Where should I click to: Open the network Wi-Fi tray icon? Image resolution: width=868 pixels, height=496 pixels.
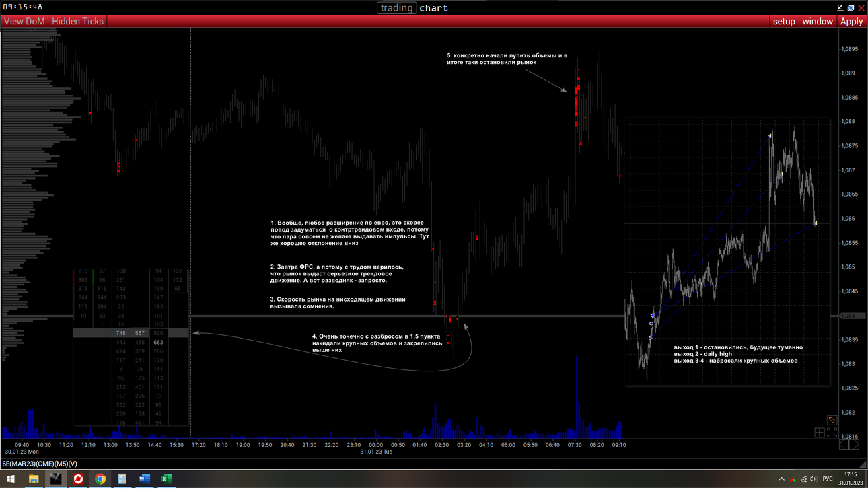pos(803,479)
